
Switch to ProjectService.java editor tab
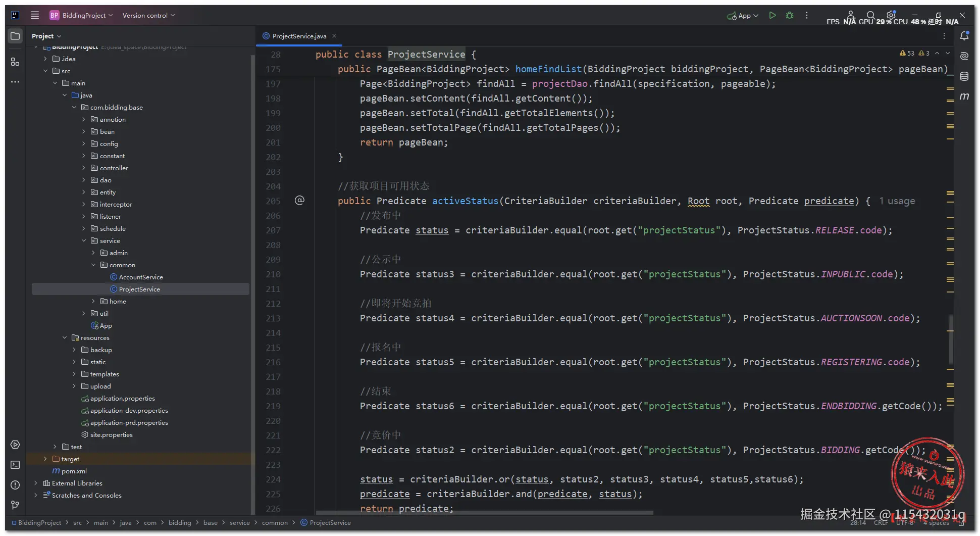(x=299, y=36)
